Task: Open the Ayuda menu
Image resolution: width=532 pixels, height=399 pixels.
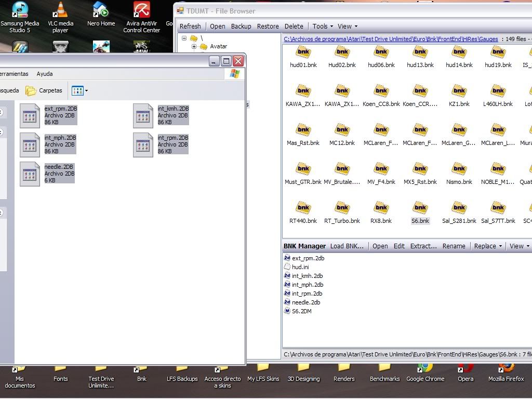Action: pos(44,74)
